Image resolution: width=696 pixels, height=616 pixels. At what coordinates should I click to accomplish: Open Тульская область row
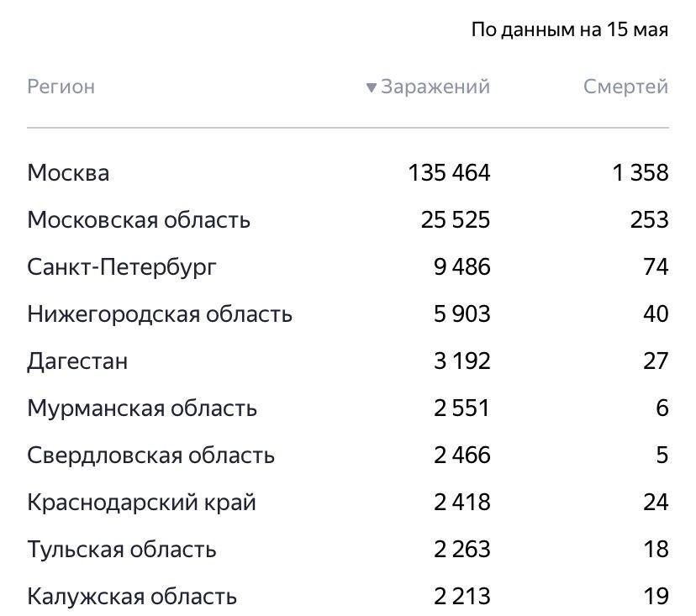[122, 550]
